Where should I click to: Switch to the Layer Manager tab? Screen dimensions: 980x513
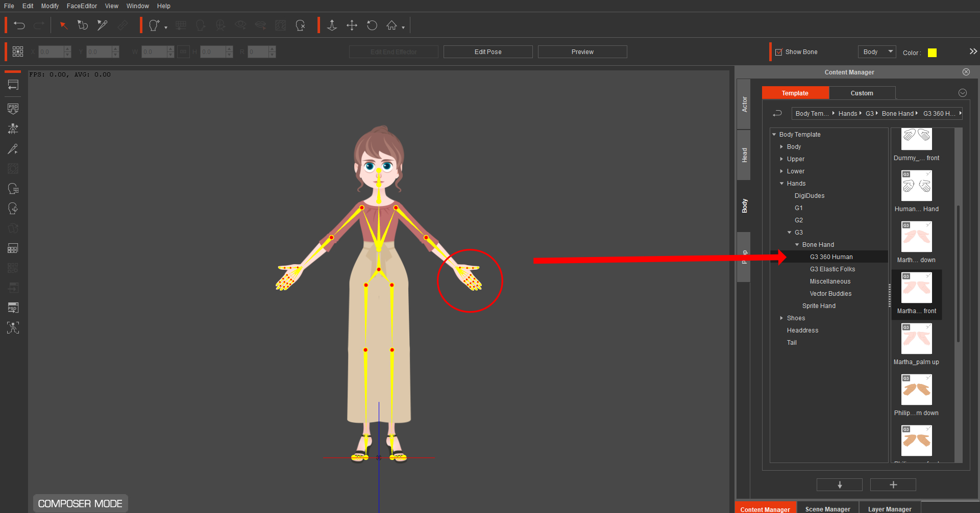[890, 508]
